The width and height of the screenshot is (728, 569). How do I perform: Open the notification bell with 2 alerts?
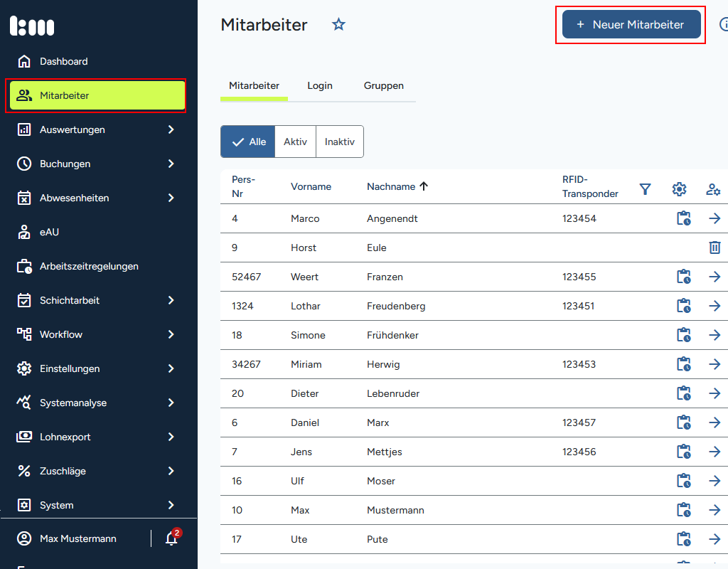173,538
